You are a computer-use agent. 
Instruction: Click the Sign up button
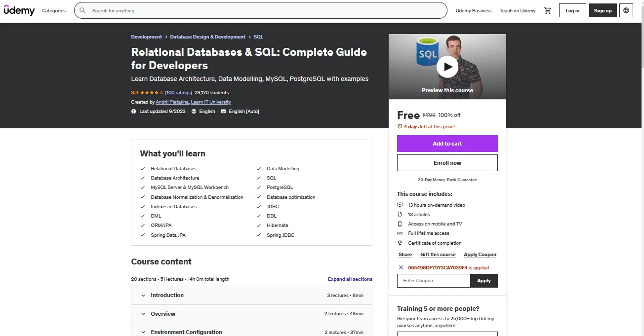pos(603,10)
